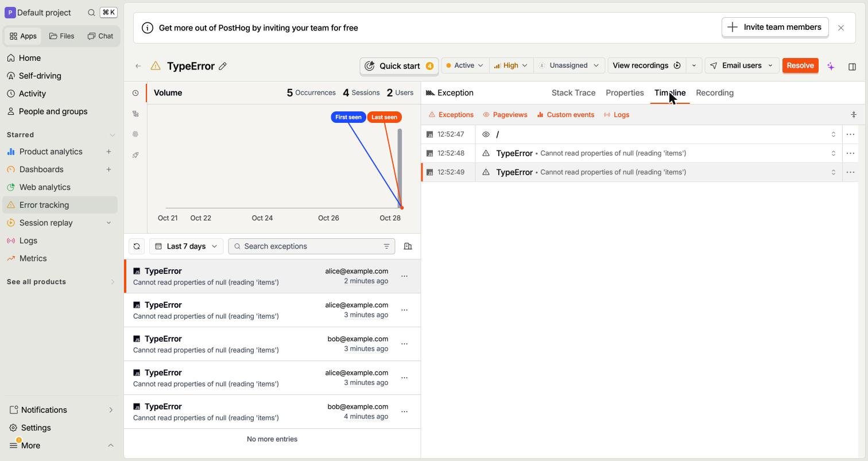Toggle the Exceptions timeline filter

[451, 115]
